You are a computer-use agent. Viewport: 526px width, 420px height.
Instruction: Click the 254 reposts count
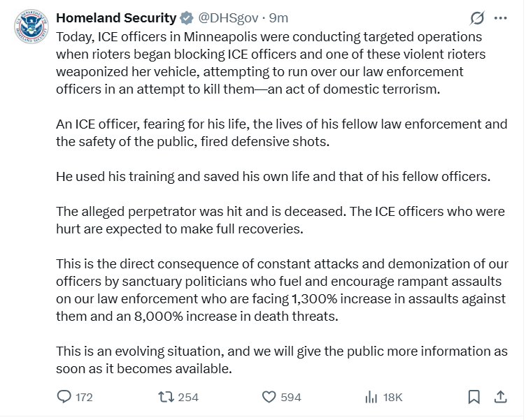pos(188,397)
